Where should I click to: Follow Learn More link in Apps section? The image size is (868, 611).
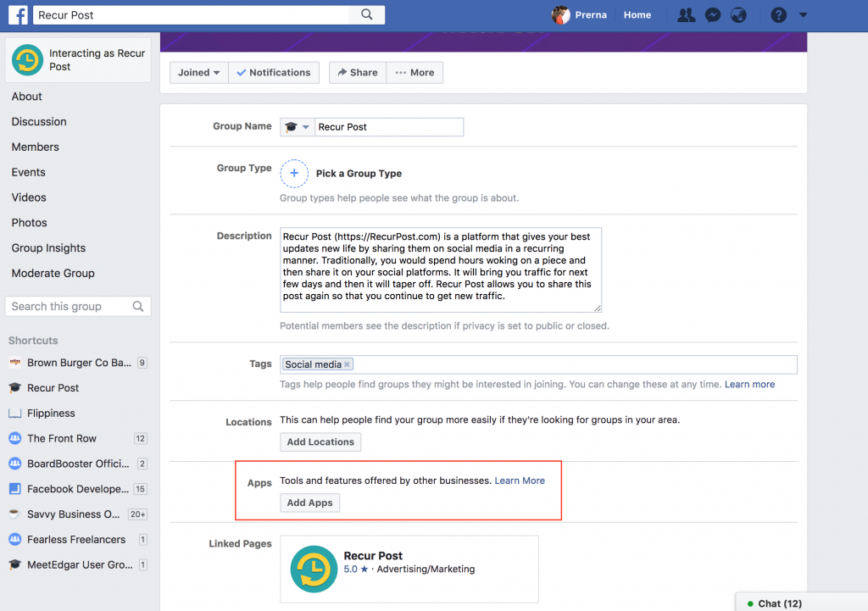pos(520,480)
